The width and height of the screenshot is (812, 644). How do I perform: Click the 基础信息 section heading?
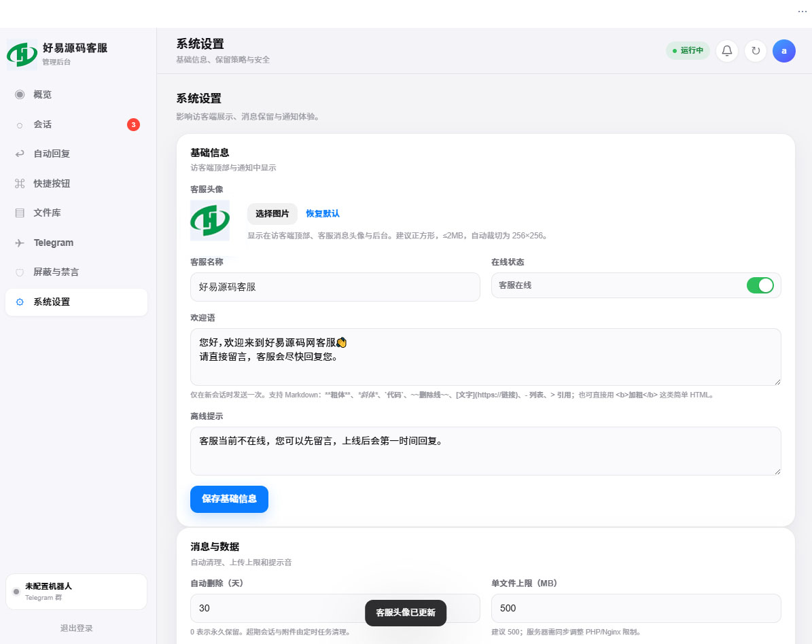210,153
